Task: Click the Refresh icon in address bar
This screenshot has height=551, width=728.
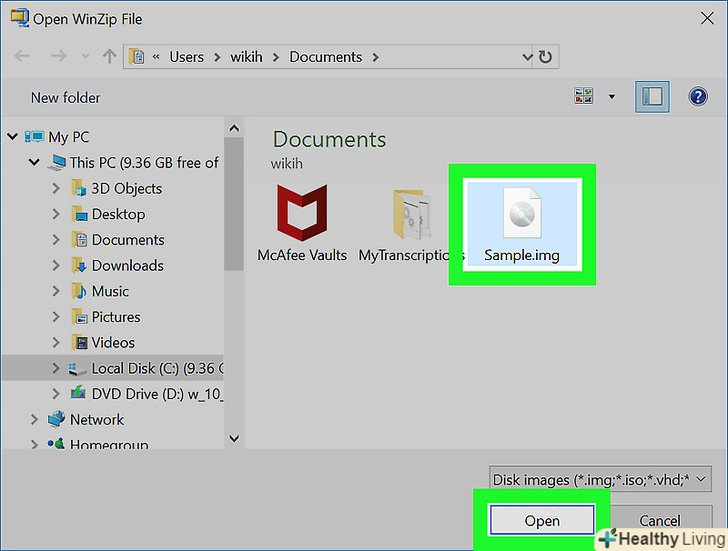Action: (x=545, y=57)
